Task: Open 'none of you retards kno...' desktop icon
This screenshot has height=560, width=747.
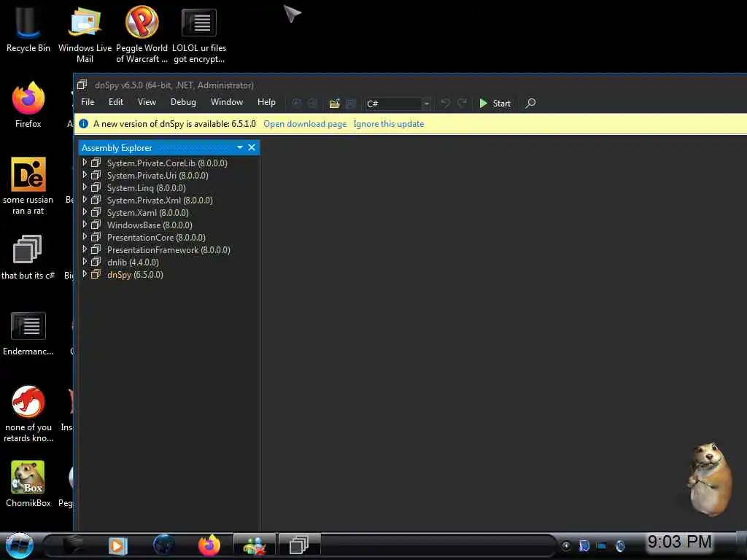Action: click(28, 414)
